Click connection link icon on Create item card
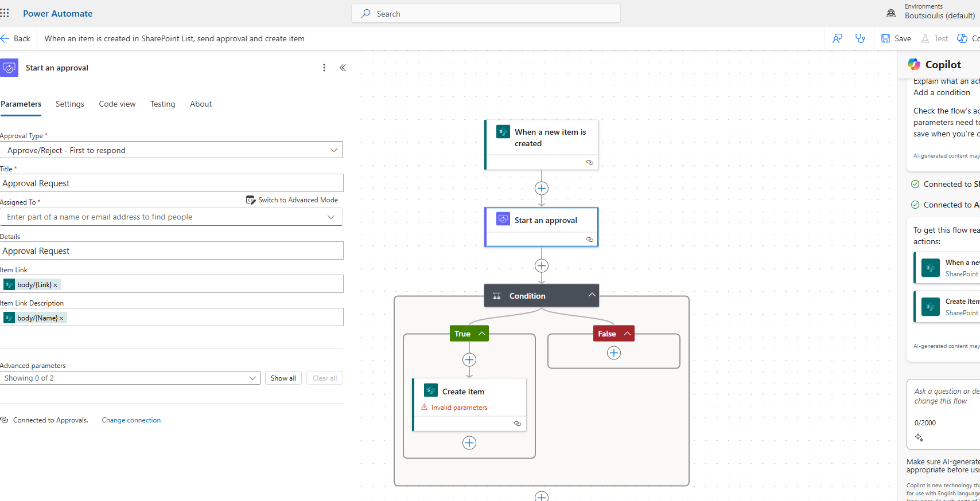Image resolution: width=980 pixels, height=501 pixels. pyautogui.click(x=518, y=424)
